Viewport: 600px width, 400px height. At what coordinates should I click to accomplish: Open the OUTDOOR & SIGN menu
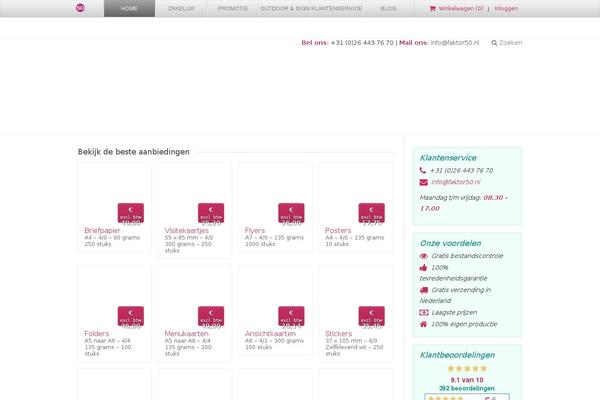click(x=285, y=8)
